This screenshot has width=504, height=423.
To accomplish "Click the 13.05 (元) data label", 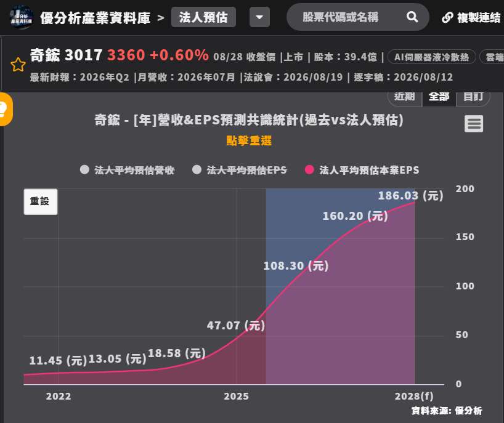I will click(x=117, y=359).
